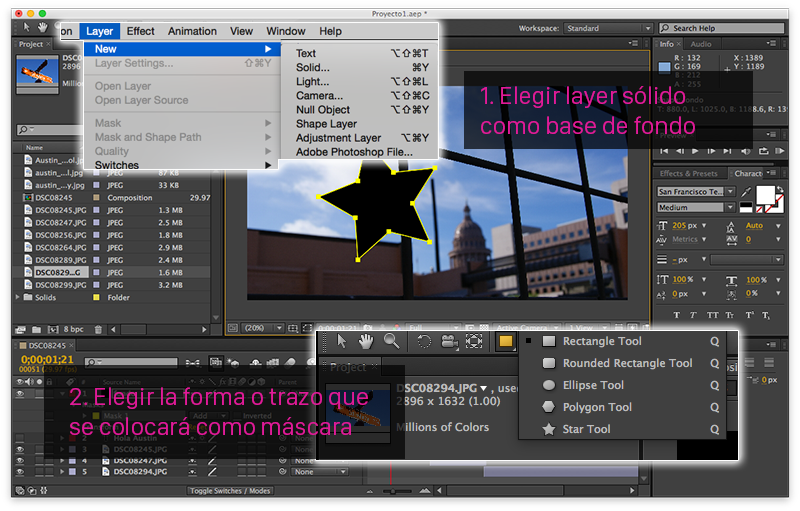The height and width of the screenshot is (511, 800).
Task: Select the Pan Behind anchor point tool
Action: pos(474,341)
